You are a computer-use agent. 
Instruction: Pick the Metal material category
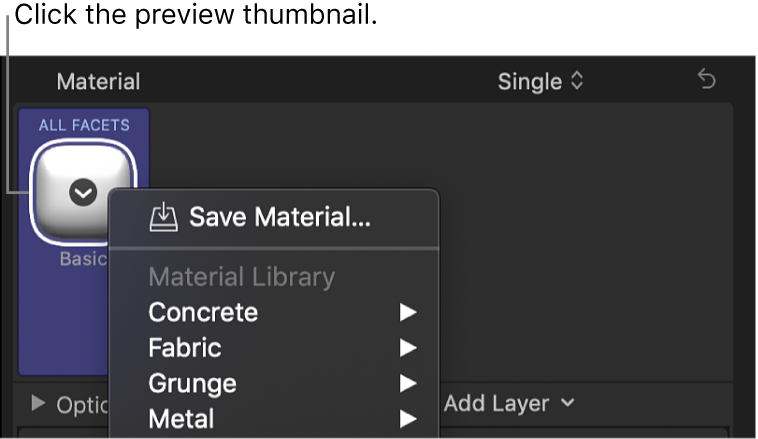pos(181,418)
